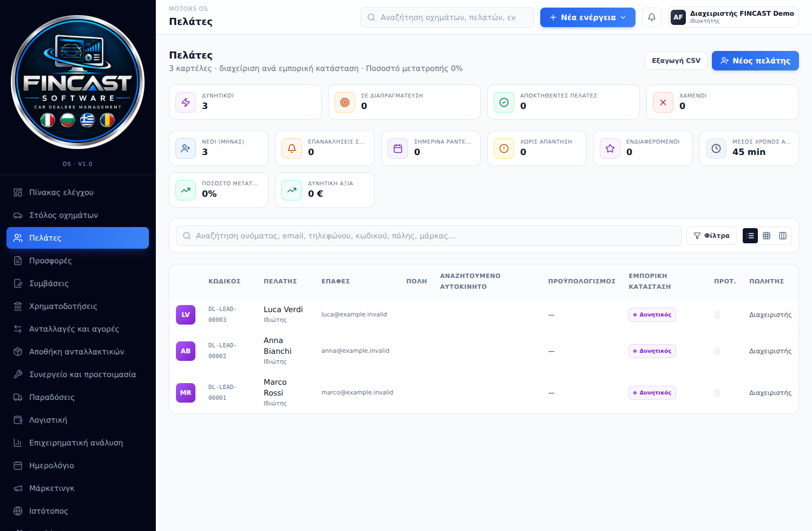Image resolution: width=812 pixels, height=531 pixels.
Task: Click the clock icon on Μέσος χρόνος card
Action: point(716,148)
